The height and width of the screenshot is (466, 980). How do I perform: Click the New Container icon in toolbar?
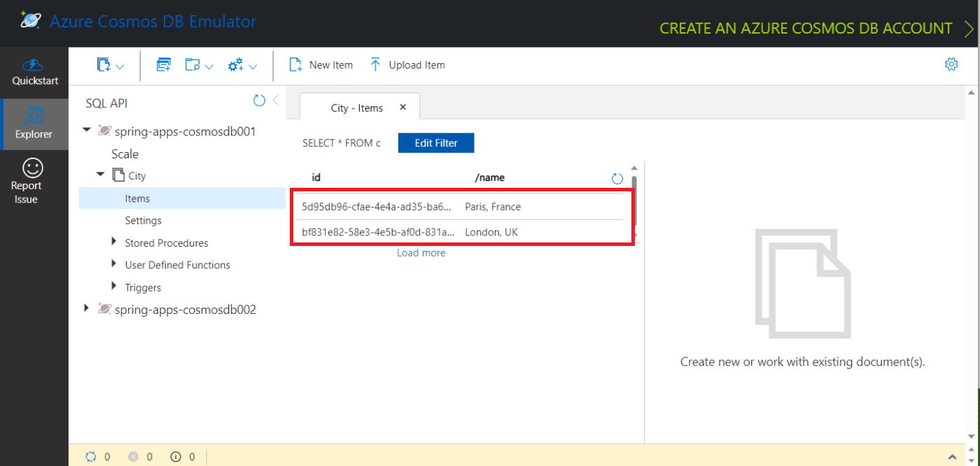click(104, 65)
